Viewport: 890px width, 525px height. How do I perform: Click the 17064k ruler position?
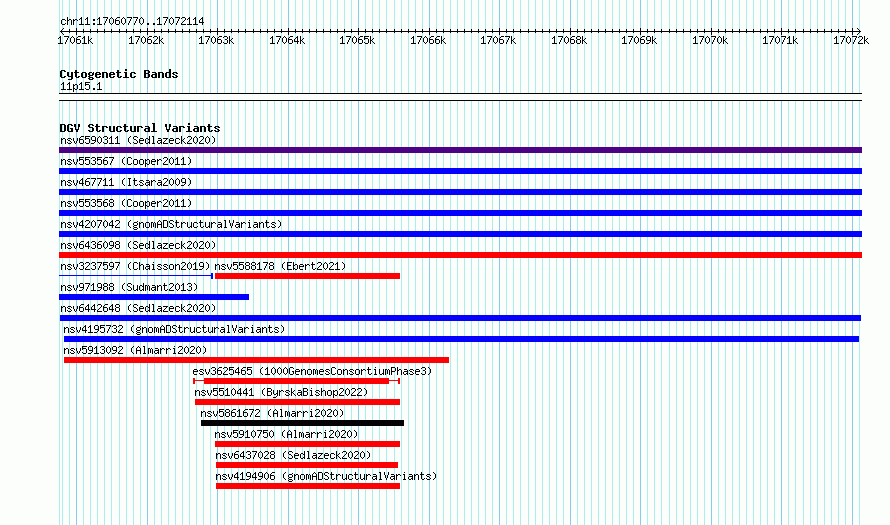tap(287, 40)
